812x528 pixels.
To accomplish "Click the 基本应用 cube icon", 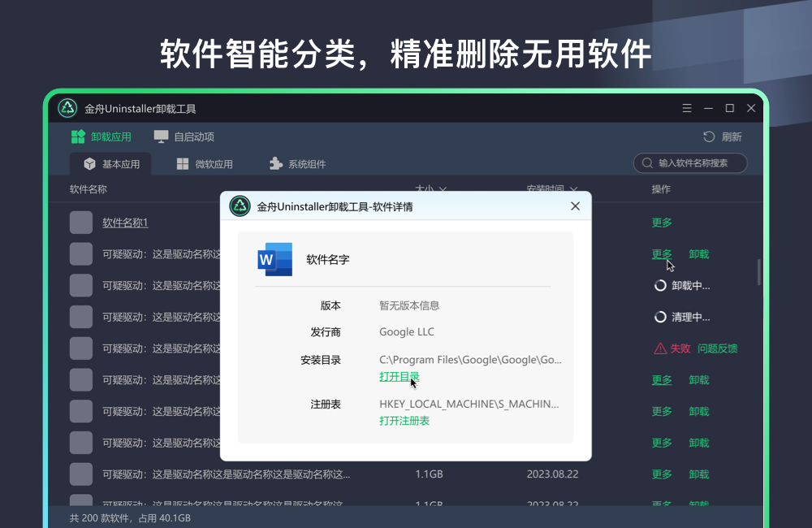I will (89, 163).
